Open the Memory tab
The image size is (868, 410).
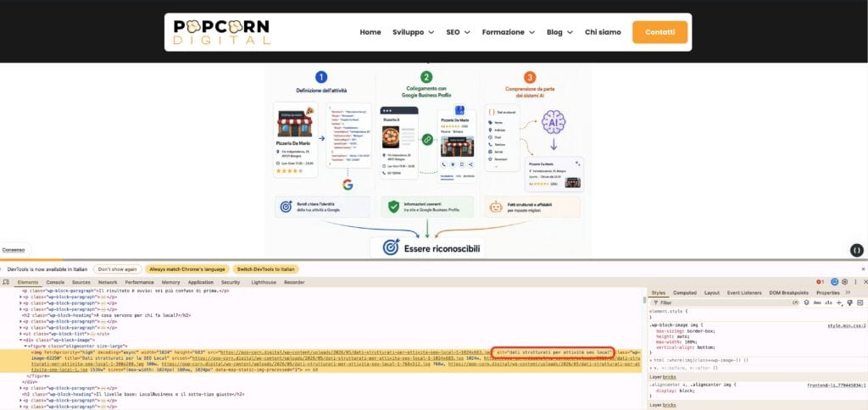[170, 282]
